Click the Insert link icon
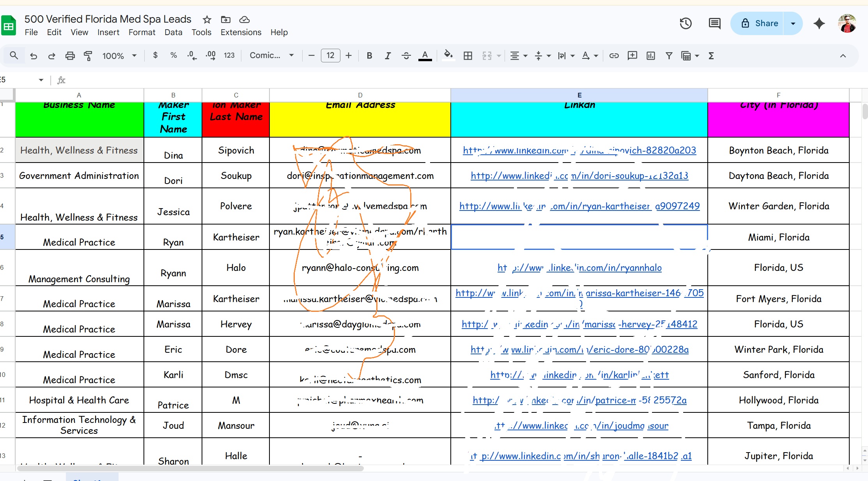 [614, 56]
